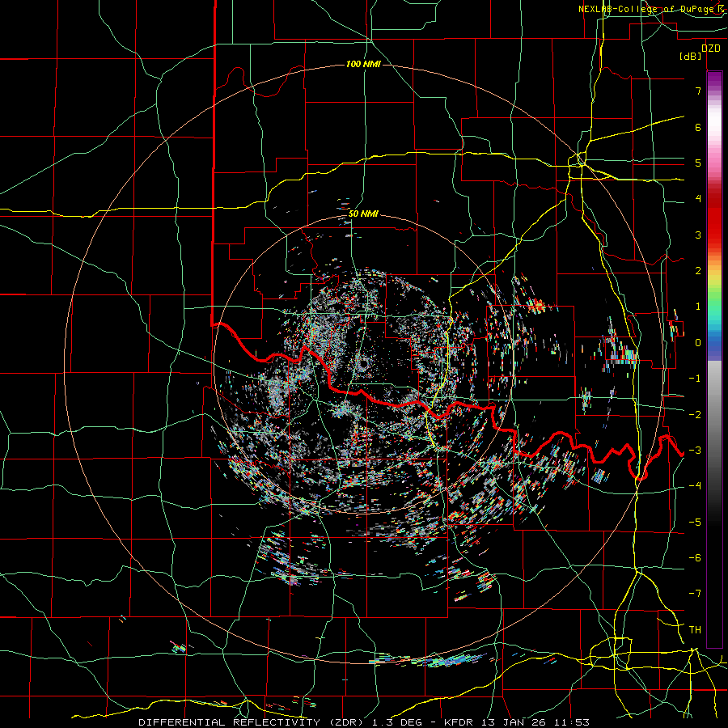Click the "100 NMI" range ring label
Screen dimensions: 728x728
click(363, 64)
